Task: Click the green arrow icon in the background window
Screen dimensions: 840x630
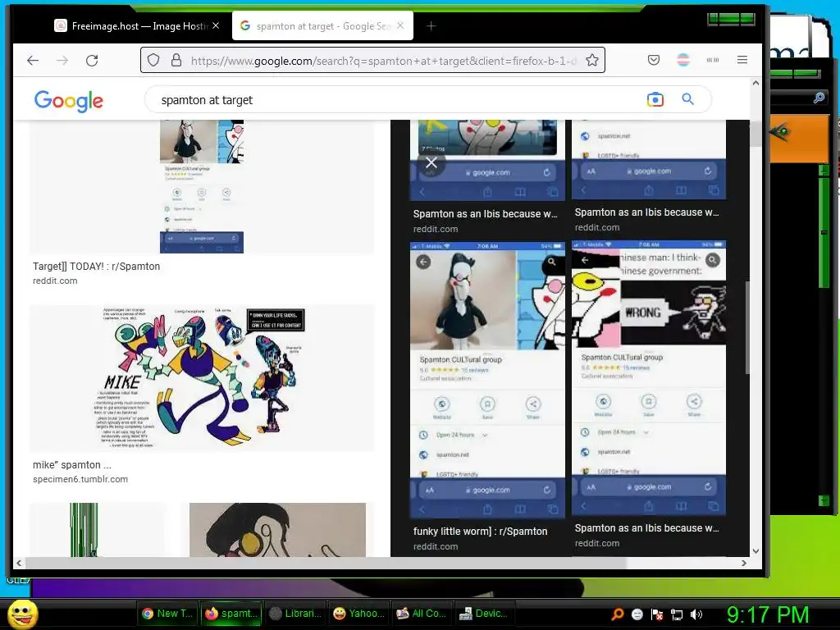Action: (x=780, y=130)
